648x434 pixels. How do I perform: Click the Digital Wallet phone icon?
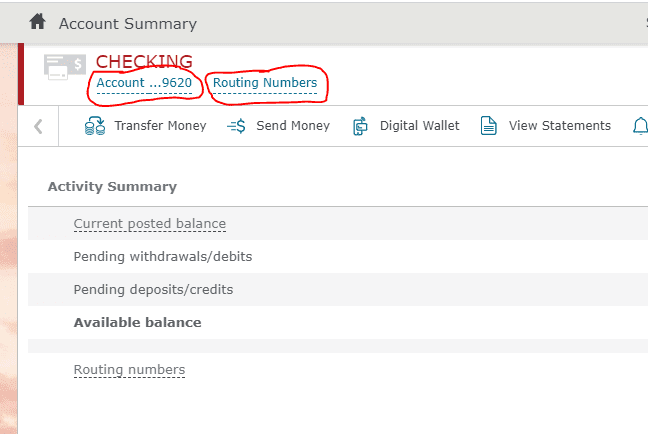360,126
